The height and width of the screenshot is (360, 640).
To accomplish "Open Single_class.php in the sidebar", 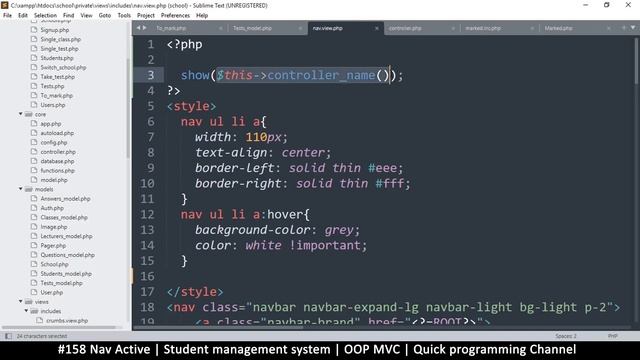I will click(x=60, y=39).
